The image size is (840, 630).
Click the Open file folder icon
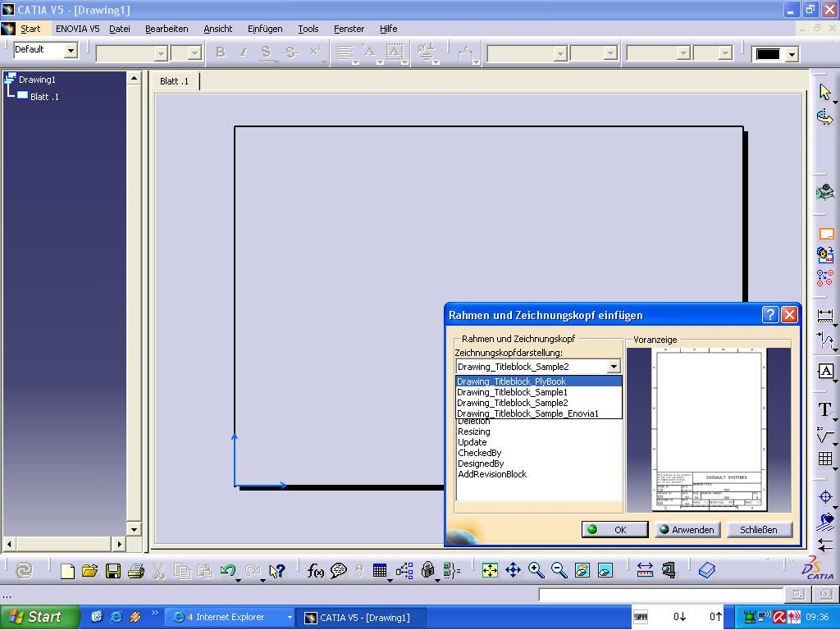pos(90,571)
